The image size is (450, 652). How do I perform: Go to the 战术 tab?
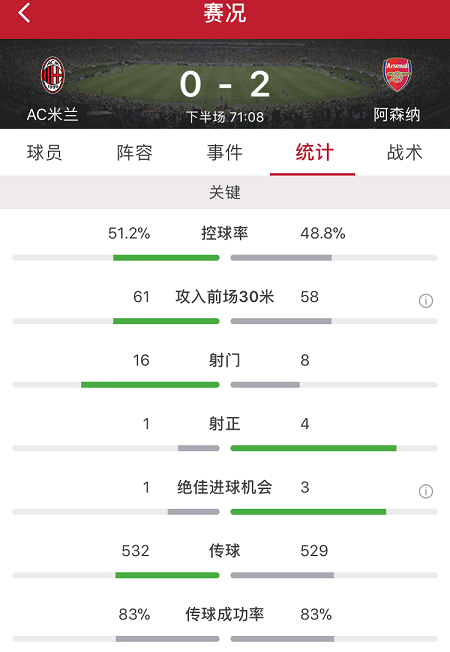point(405,153)
